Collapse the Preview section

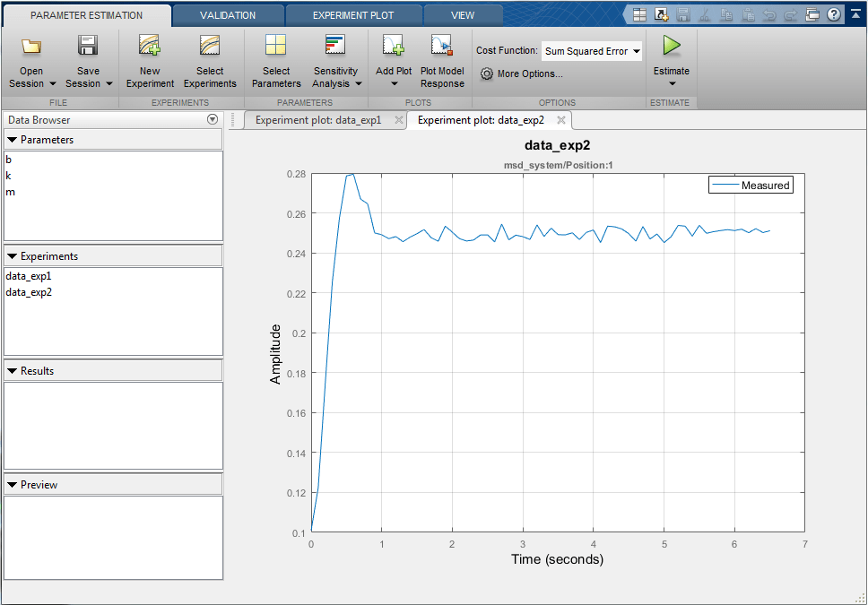coord(13,485)
